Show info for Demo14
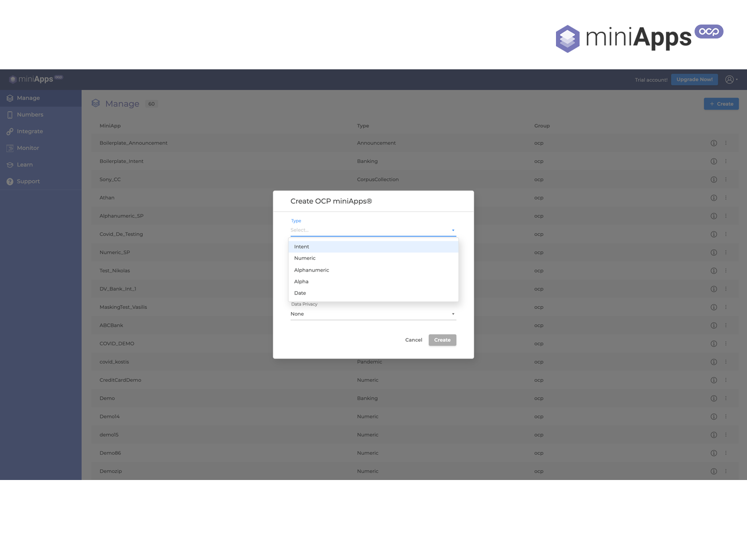Viewport: 747px width, 560px height. point(713,417)
